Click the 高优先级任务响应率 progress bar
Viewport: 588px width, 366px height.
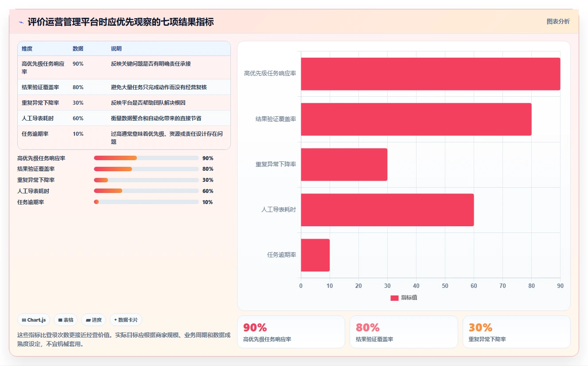click(146, 158)
